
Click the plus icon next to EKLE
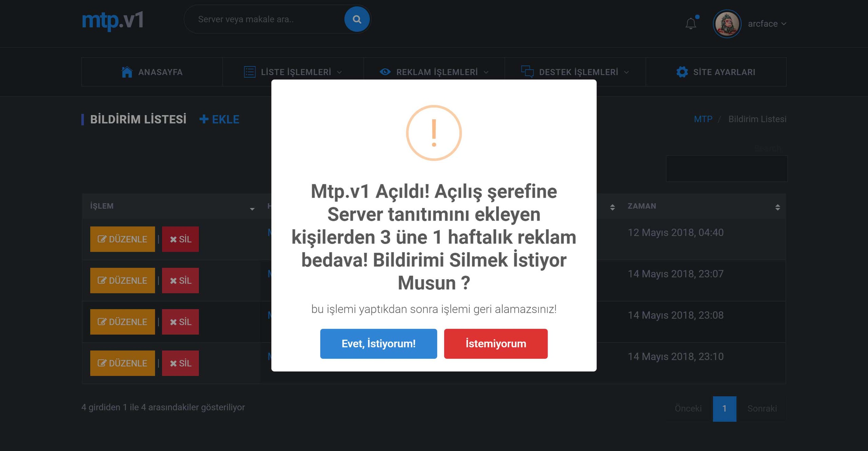pyautogui.click(x=204, y=119)
